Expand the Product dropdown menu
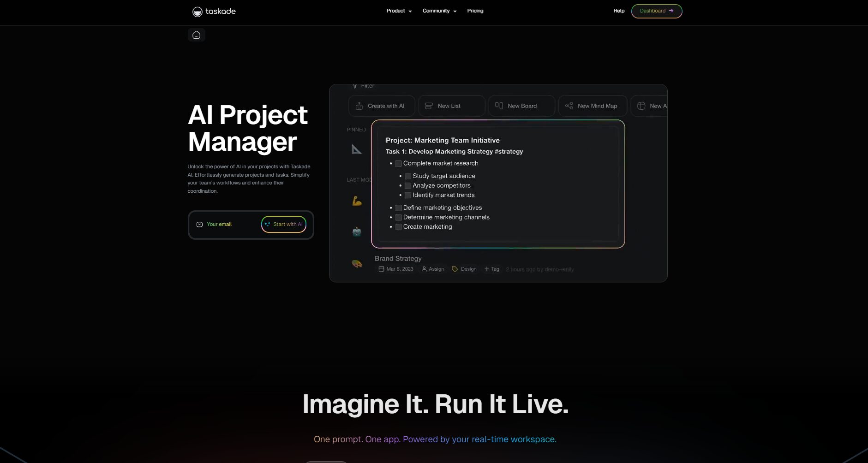Screen dimensions: 868x463 399,11
